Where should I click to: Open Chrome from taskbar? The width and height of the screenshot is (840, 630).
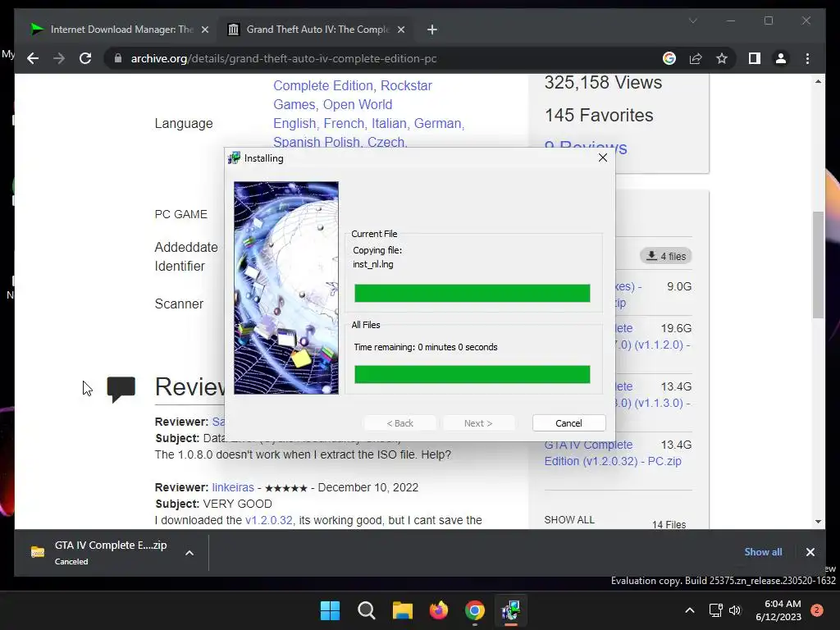475,610
